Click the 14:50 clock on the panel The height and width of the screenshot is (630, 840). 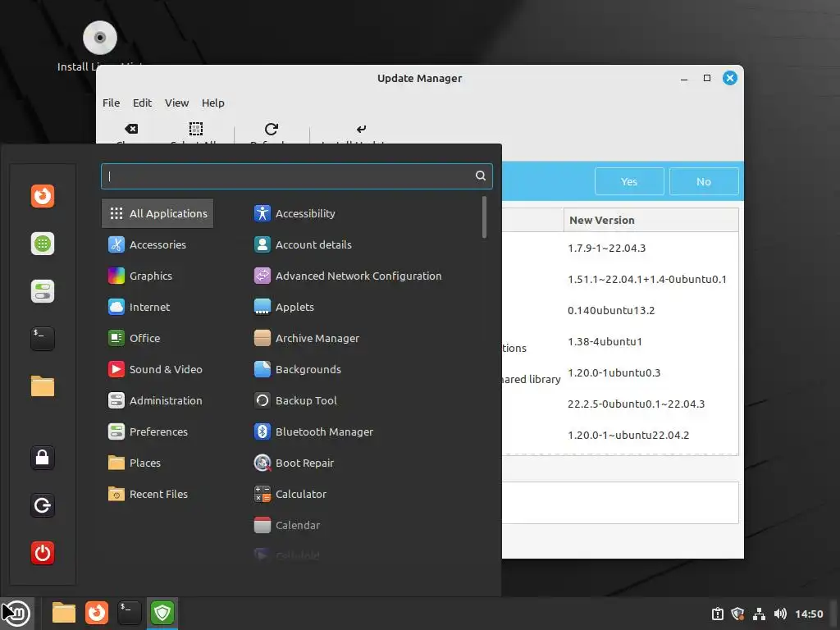809,614
